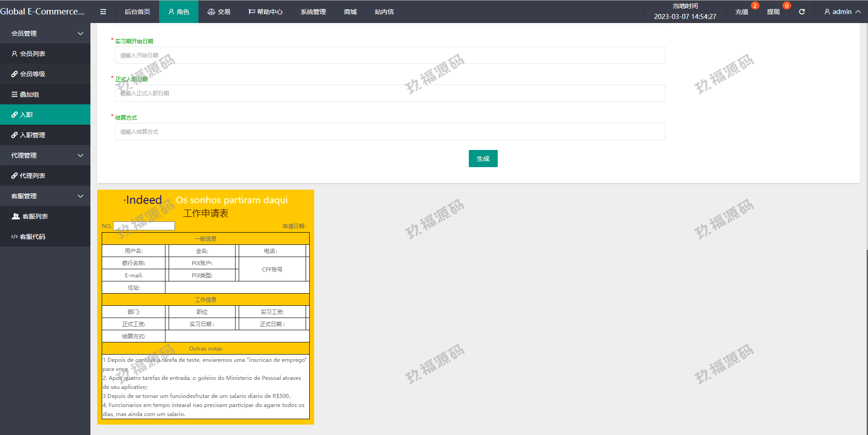Screen dimensions: 868x435
Task: Focus the 实习期开始日期 input field
Action: tap(390, 55)
